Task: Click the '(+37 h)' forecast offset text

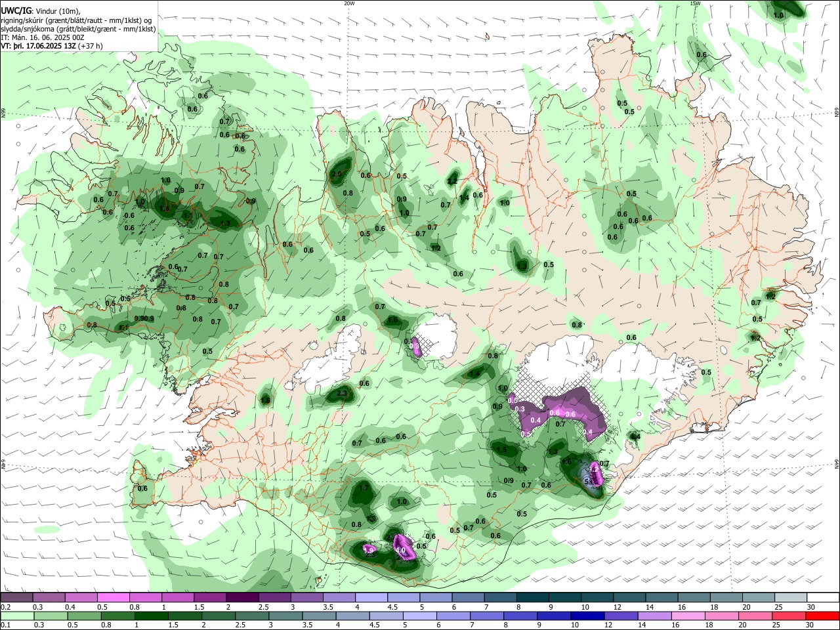Action: point(91,46)
